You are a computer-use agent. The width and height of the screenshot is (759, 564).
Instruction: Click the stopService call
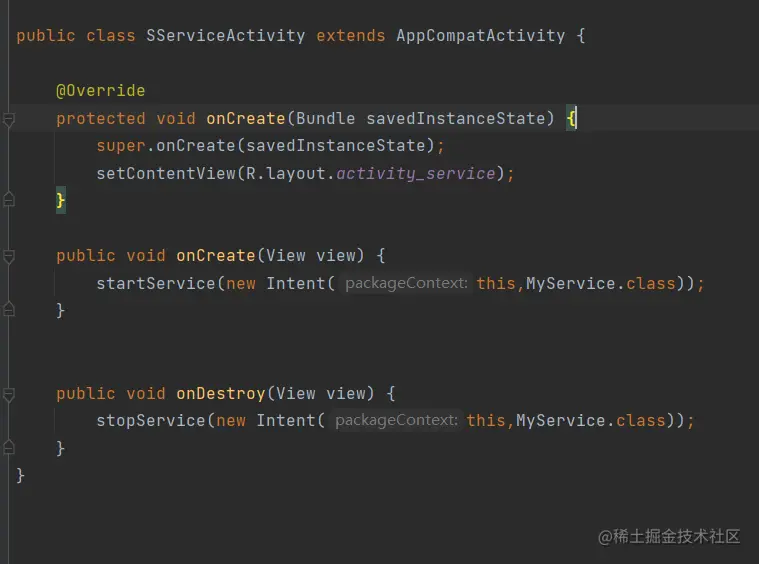(x=151, y=420)
